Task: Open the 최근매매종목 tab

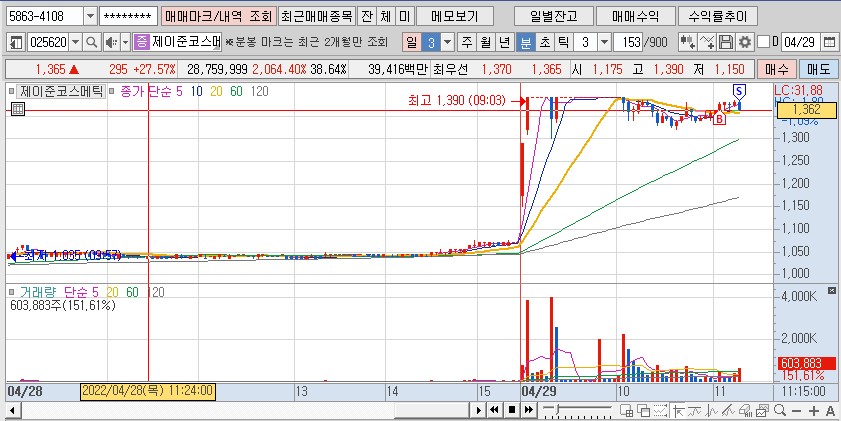Action: (x=316, y=16)
